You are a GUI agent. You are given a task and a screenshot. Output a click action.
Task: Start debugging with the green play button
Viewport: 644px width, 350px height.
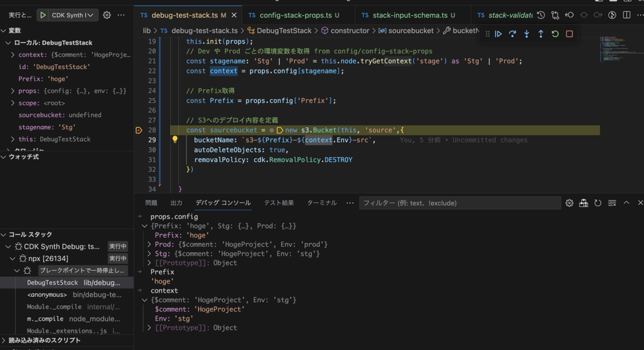coord(43,16)
